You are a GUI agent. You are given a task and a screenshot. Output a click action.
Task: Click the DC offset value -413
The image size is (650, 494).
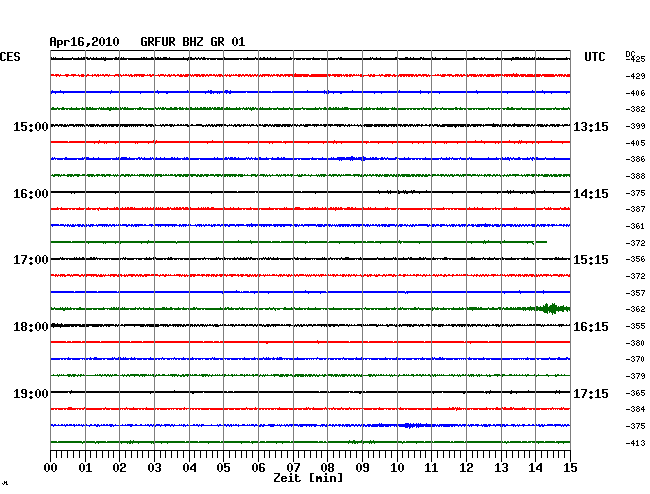(x=635, y=443)
